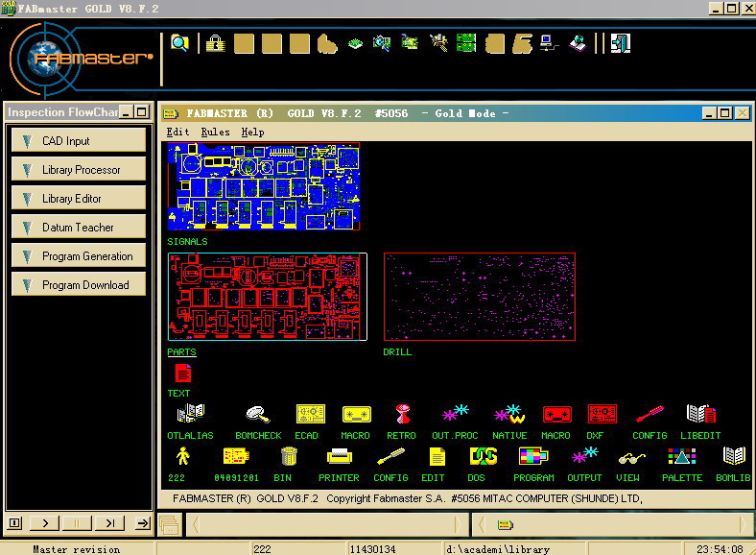
Task: Click the networked computer toolbar icon
Action: point(549,43)
